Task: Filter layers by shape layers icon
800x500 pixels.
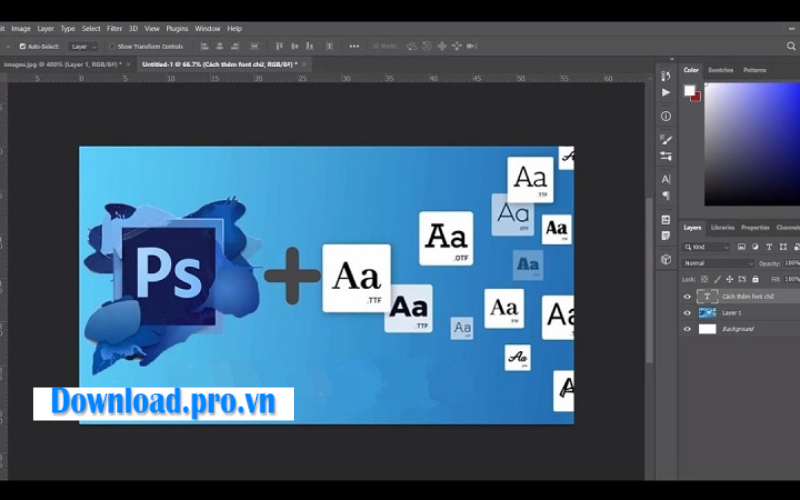Action: tap(783, 247)
